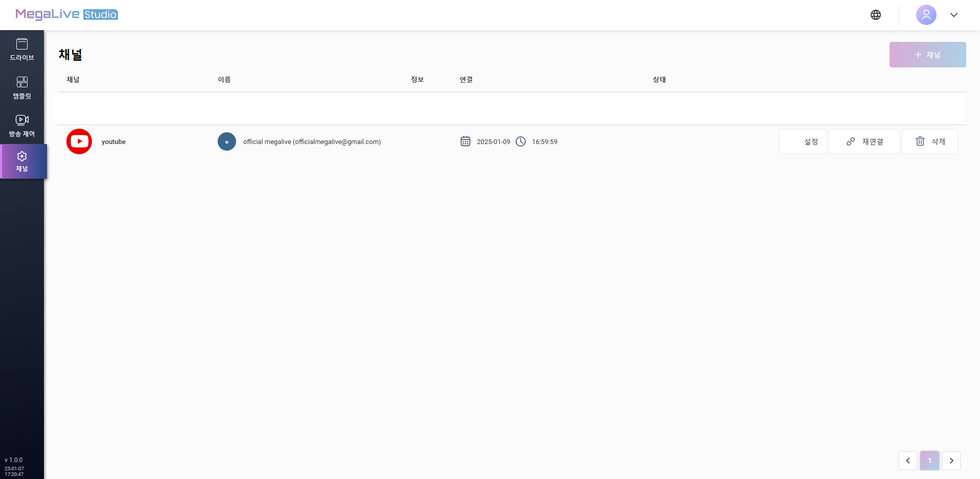
Task: Go to 방송 제어 in sidebar
Action: click(x=22, y=126)
